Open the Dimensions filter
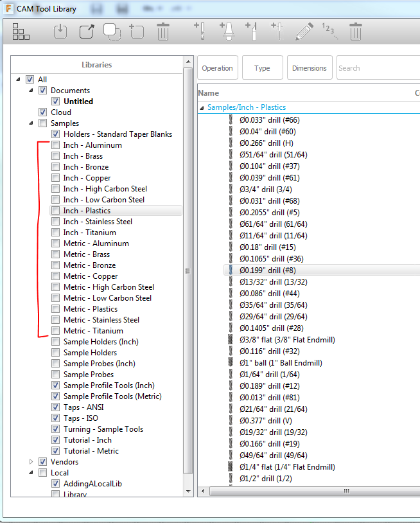Viewport: 420px width, 523px height. tap(310, 67)
